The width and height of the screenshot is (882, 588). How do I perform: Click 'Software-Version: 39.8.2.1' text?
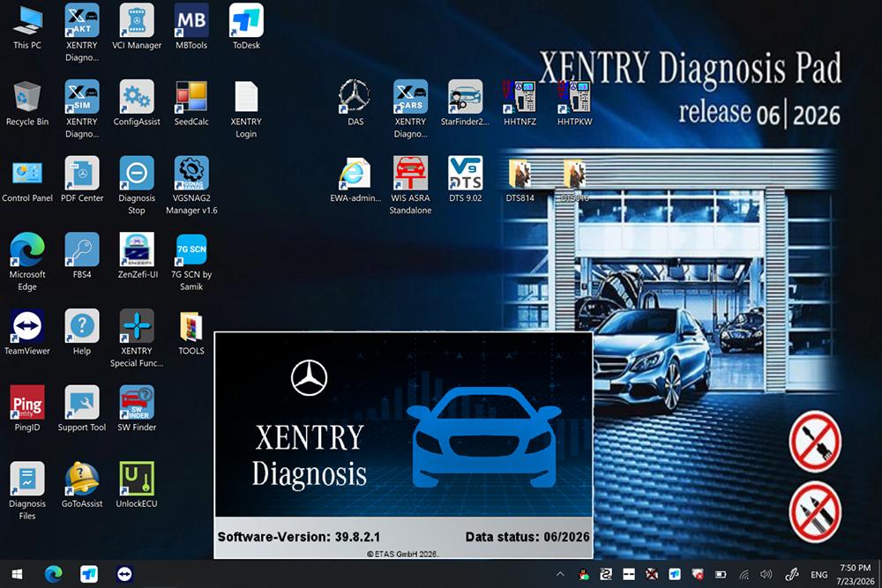coord(299,537)
